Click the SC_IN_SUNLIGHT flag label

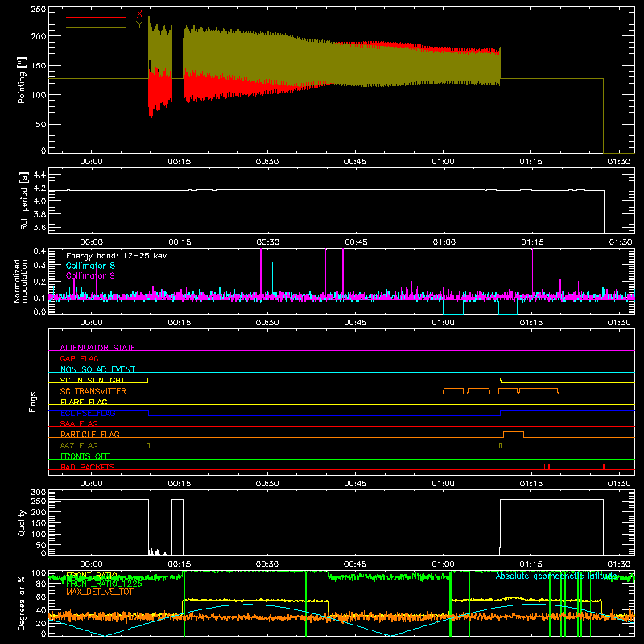click(x=93, y=380)
